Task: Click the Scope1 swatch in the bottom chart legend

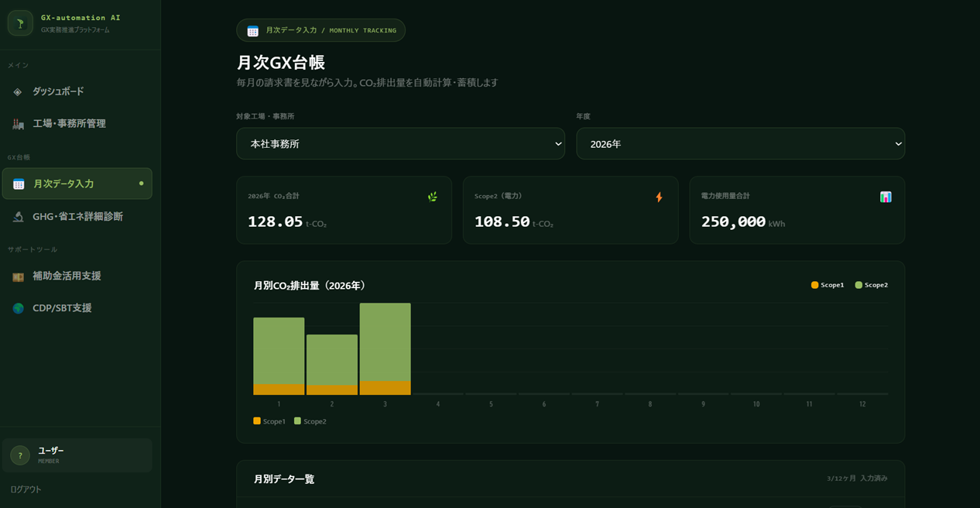Action: (257, 421)
